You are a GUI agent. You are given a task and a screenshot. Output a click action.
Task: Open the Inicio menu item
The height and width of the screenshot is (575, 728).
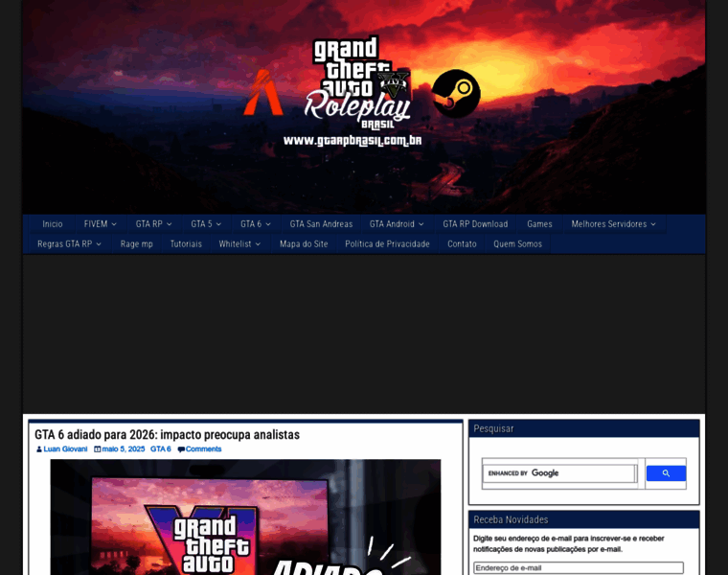coord(53,224)
